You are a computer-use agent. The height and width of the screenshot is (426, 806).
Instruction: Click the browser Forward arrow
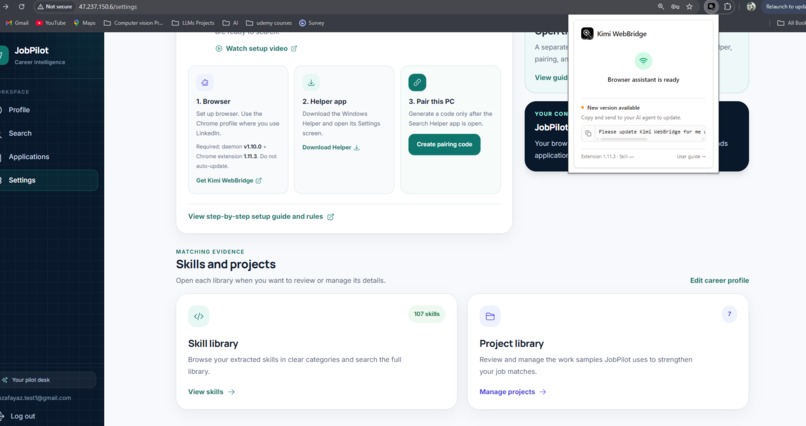[6, 7]
